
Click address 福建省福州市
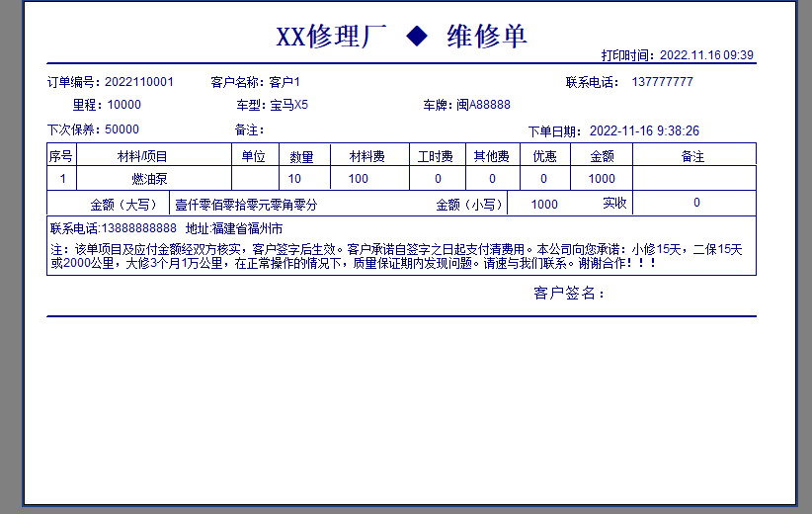tap(247, 228)
